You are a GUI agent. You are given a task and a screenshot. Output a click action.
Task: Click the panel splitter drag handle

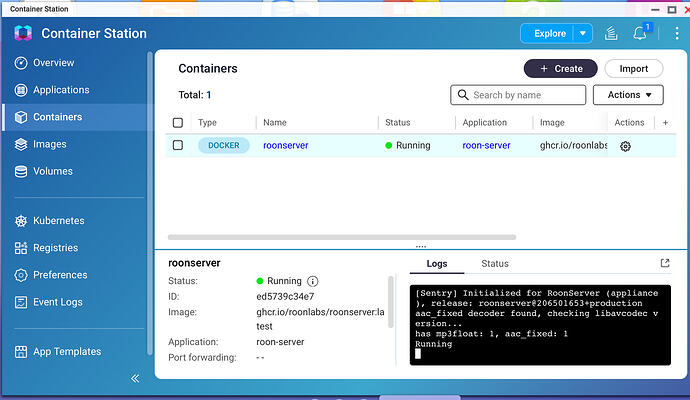(x=421, y=246)
